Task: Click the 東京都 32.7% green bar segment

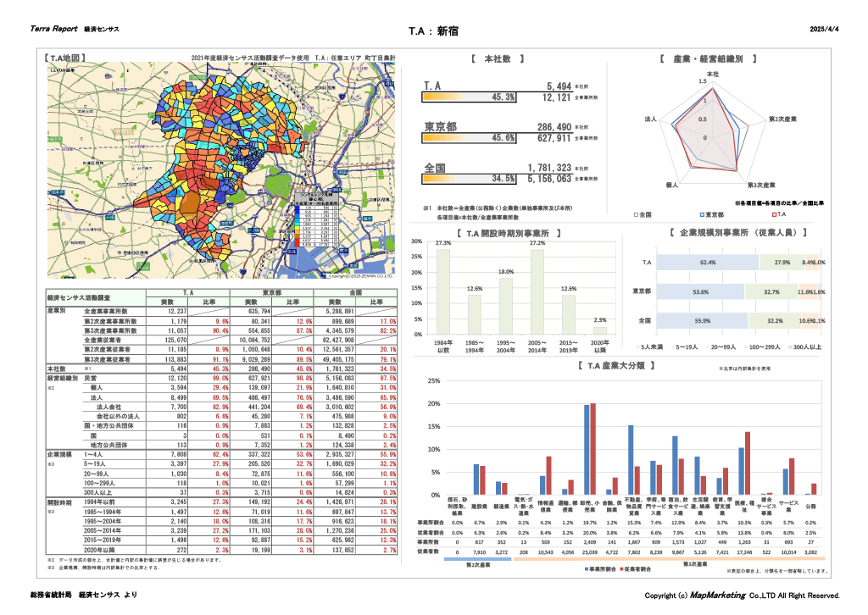Action: tap(771, 291)
